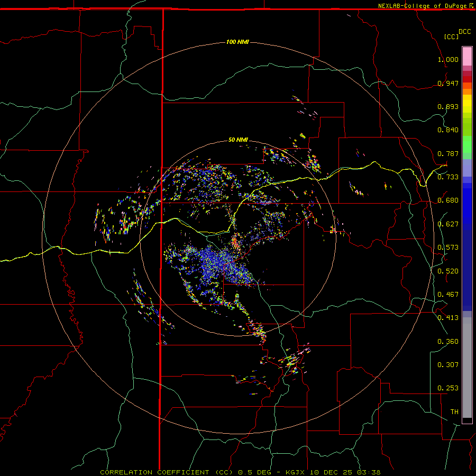Click the bright blue color bar segment beside 0.680
476x476 pixels.
click(x=467, y=202)
